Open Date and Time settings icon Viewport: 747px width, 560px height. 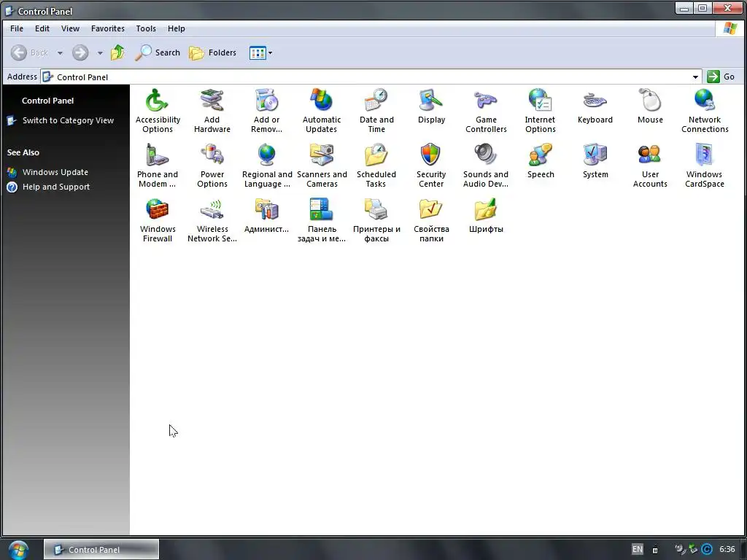[376, 101]
